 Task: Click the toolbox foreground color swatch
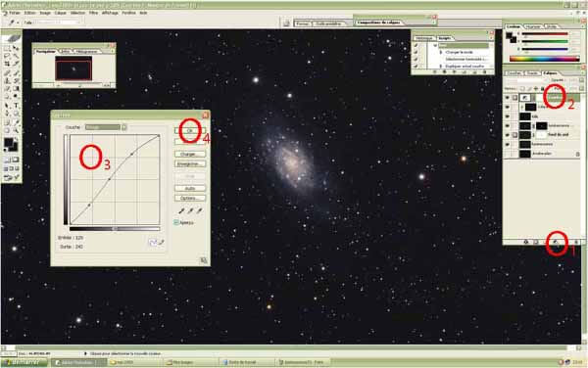click(8, 143)
